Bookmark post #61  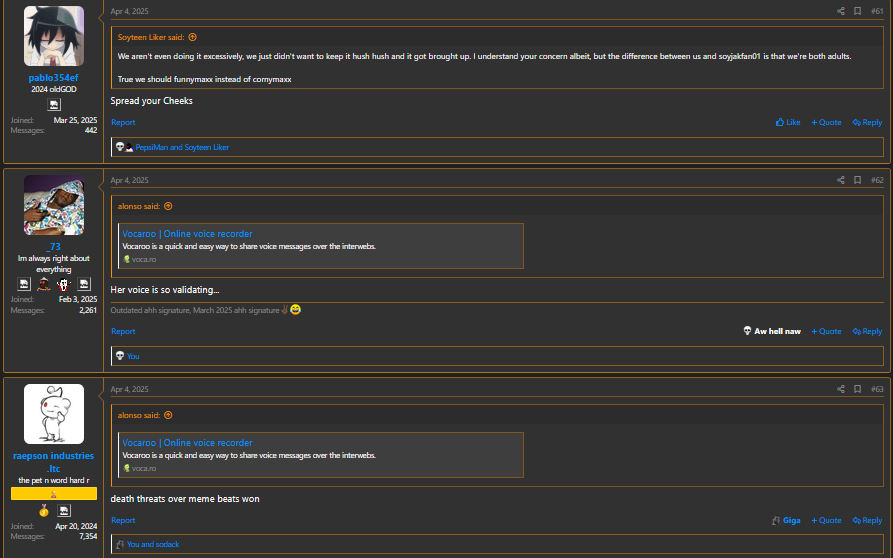pos(857,11)
